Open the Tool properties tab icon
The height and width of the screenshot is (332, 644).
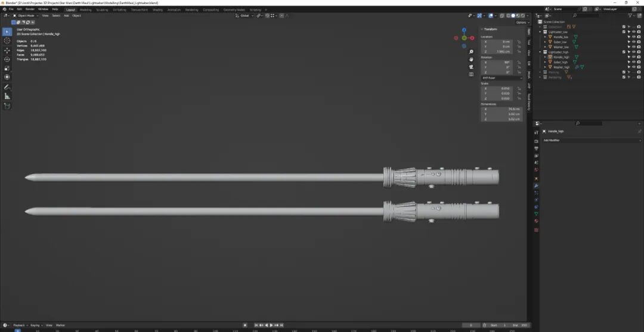[x=536, y=132]
